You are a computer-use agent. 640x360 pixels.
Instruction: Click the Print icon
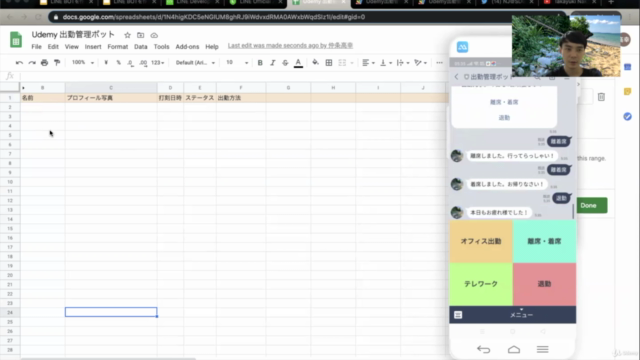pyautogui.click(x=44, y=63)
